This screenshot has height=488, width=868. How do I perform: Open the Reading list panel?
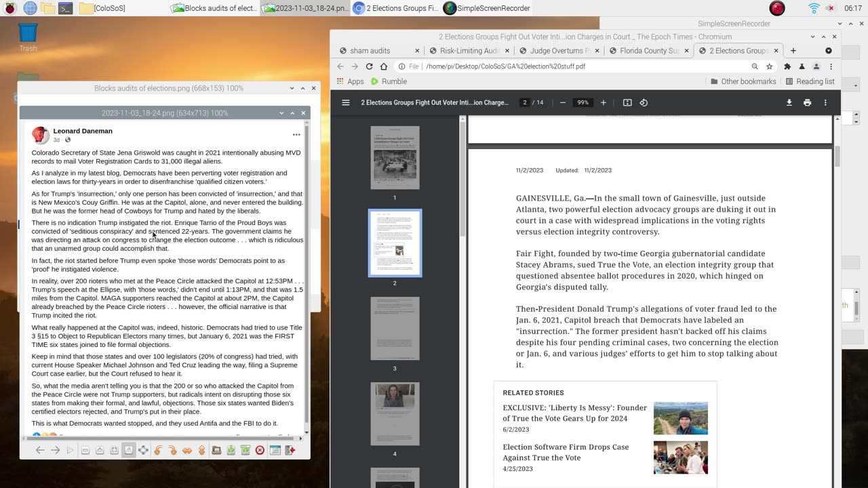click(810, 81)
